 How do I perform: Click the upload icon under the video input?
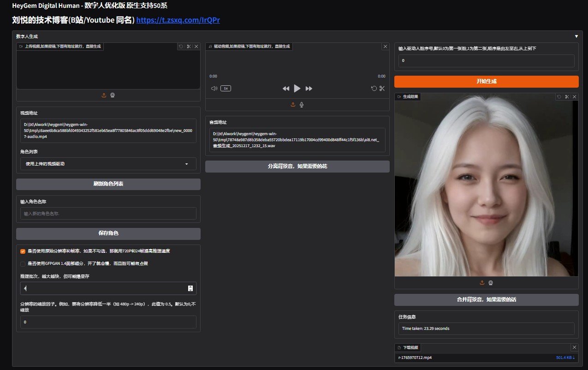click(x=104, y=95)
